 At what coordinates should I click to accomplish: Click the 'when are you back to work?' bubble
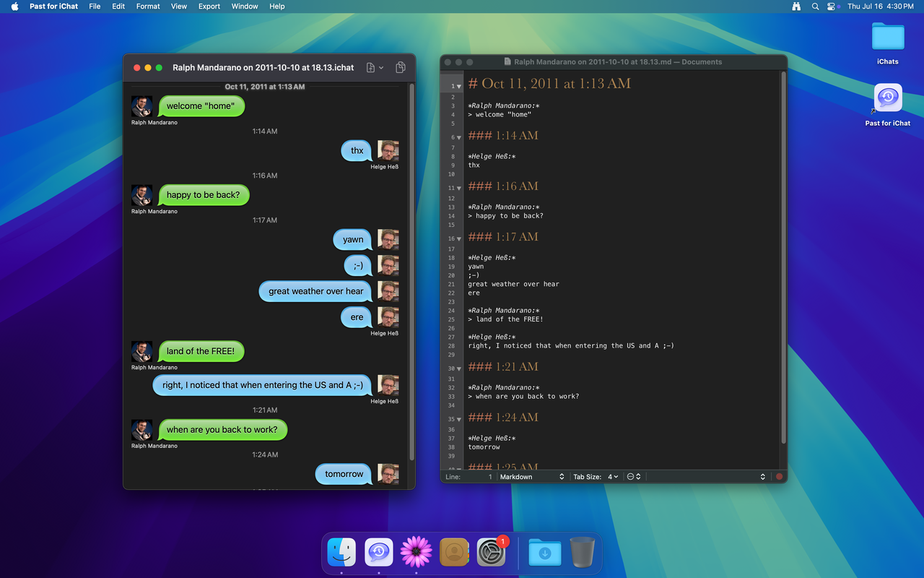tap(222, 430)
